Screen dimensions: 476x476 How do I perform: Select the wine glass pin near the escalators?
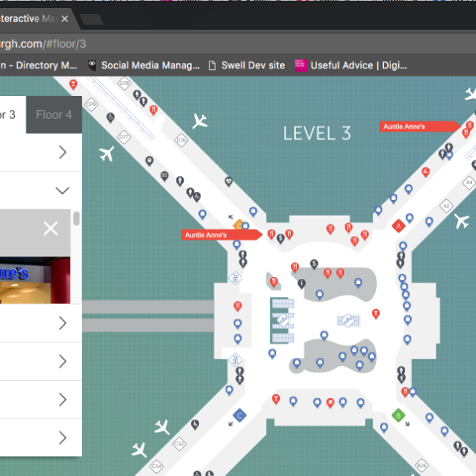[272, 282]
